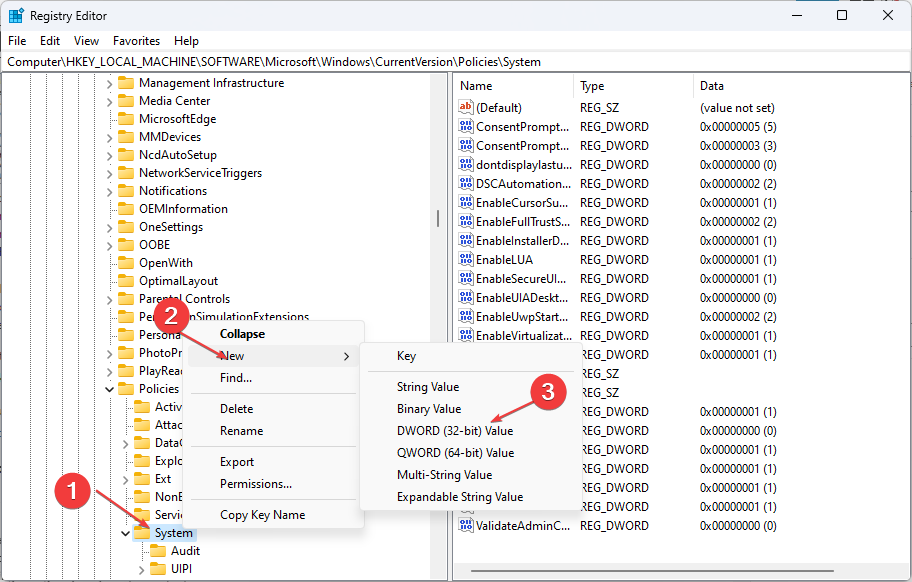Open the New submenu entry
The image size is (912, 582).
(x=273, y=356)
